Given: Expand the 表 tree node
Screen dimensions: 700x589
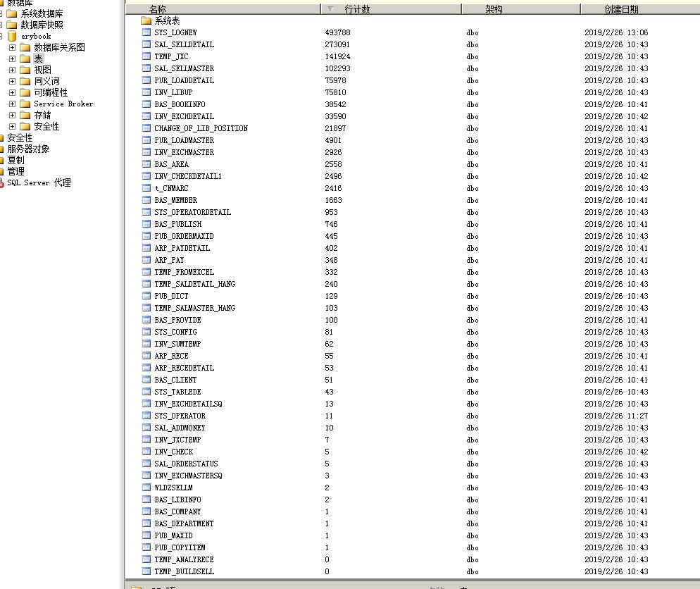Looking at the screenshot, I should pyautogui.click(x=12, y=58).
